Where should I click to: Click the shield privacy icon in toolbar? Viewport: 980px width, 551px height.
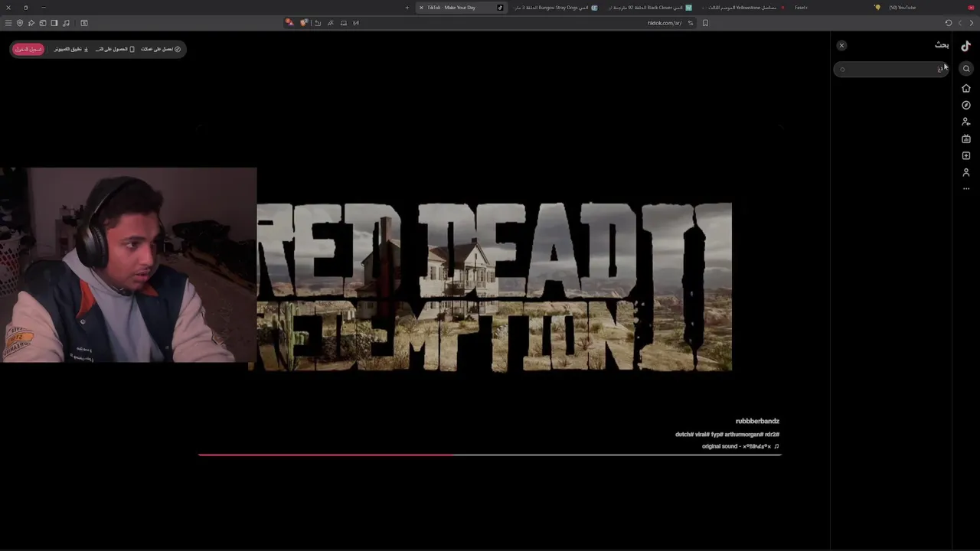tap(20, 23)
